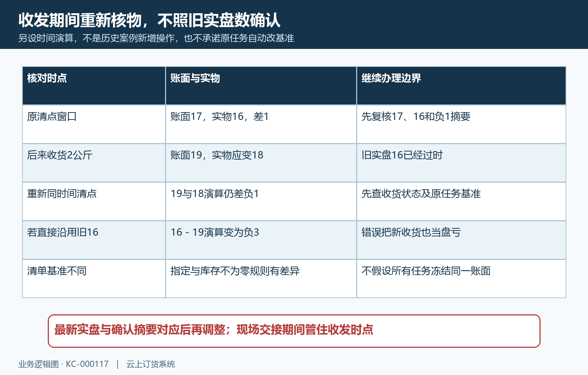Click the red callout starting '最新实盘与确认摘要'
The image size is (588, 375).
tap(294, 331)
